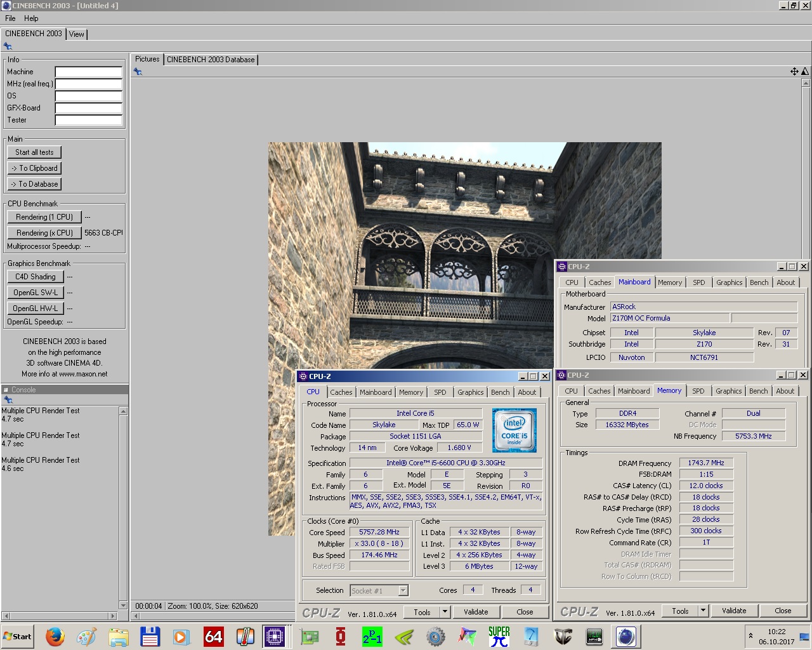Show hidden tray icons arrow
Screen dimensions: 812x650
(751, 635)
